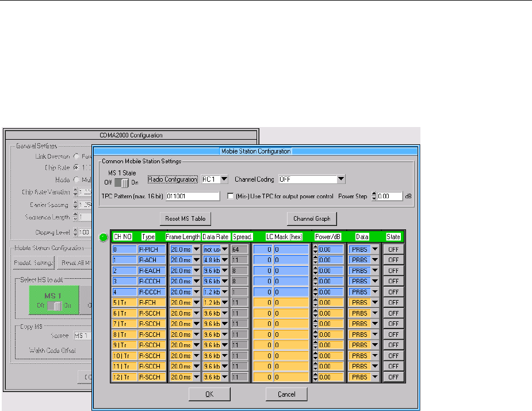Select the R-EACH type cell
This screenshot has height=411, width=532.
tap(152, 271)
